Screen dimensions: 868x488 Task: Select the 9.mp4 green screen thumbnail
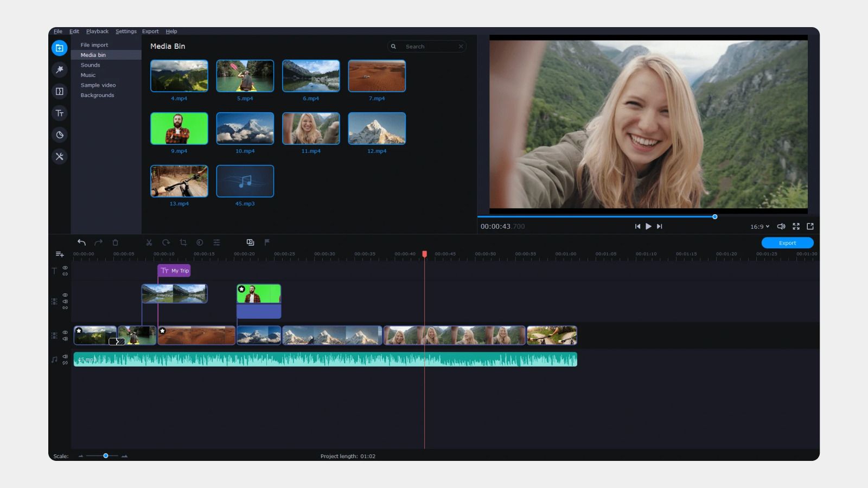pyautogui.click(x=179, y=128)
